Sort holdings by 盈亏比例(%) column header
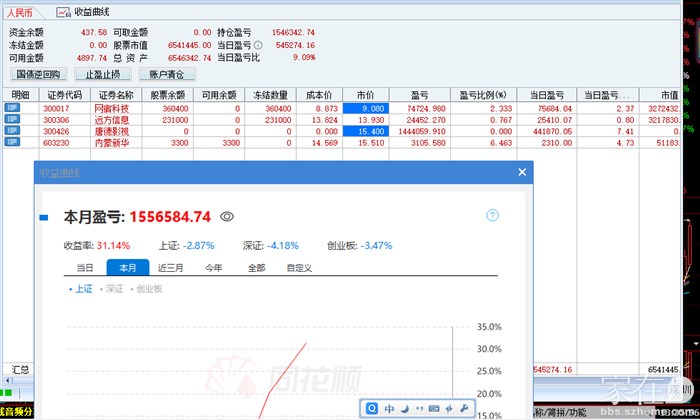Screen dimensions: 700x420 [x=483, y=94]
